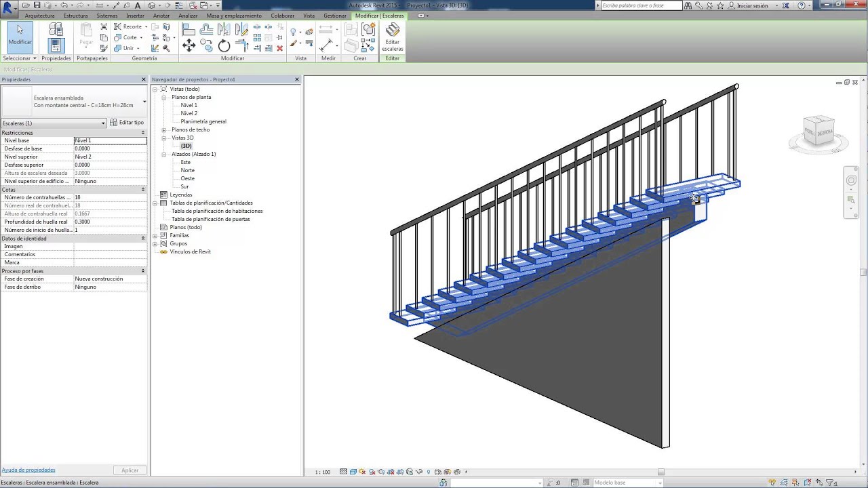Click the Nivel base value field
The width and height of the screenshot is (868, 488).
(x=110, y=140)
